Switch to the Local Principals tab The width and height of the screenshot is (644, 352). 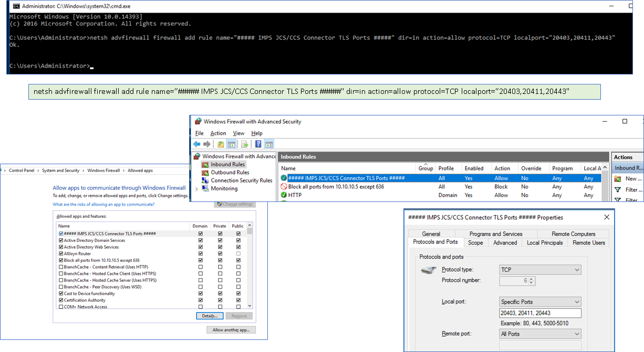pyautogui.click(x=545, y=243)
